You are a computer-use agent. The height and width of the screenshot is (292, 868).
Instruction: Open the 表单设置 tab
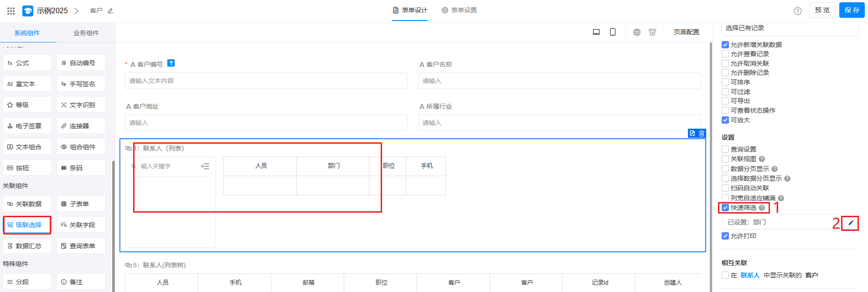click(x=459, y=10)
